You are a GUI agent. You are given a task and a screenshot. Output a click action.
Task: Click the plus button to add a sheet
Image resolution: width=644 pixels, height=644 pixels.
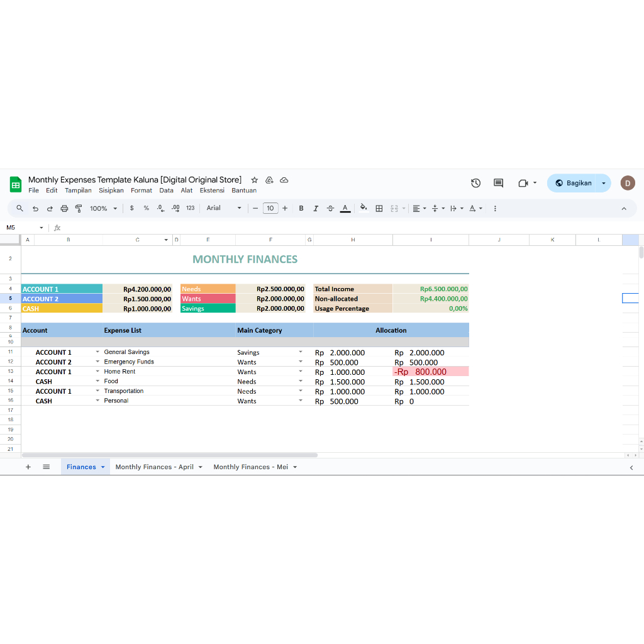click(x=28, y=467)
